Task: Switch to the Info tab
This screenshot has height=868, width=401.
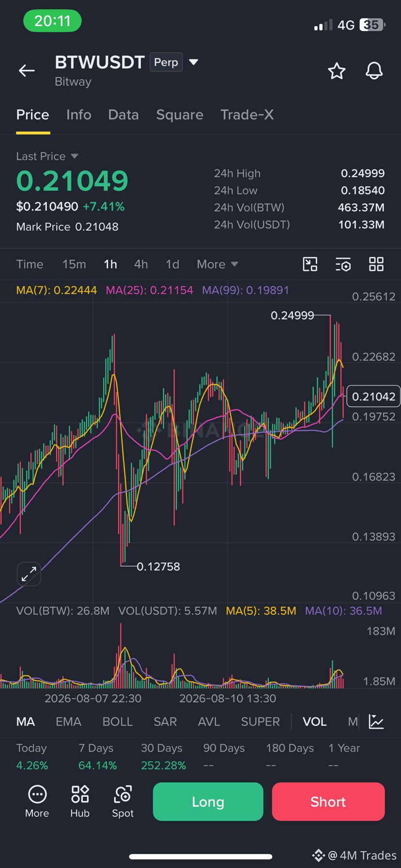Action: (79, 115)
